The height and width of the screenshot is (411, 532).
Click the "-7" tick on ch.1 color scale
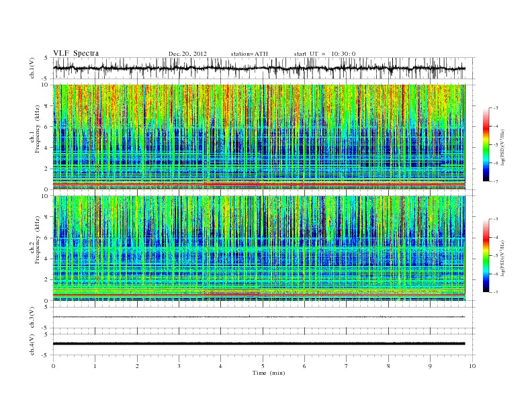pyautogui.click(x=495, y=181)
